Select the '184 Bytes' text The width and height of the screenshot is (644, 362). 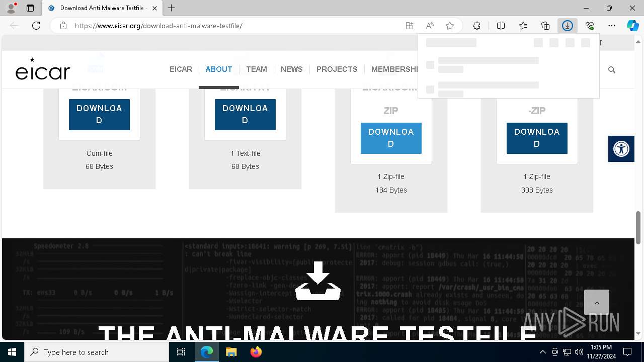click(391, 190)
